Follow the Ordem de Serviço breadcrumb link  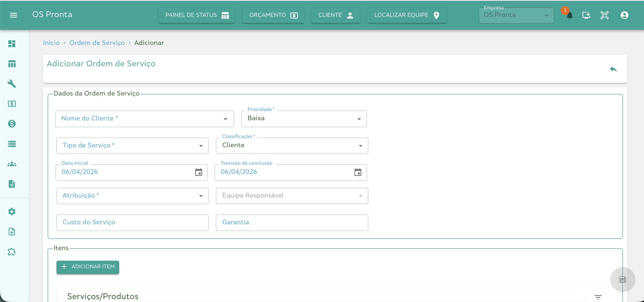97,43
